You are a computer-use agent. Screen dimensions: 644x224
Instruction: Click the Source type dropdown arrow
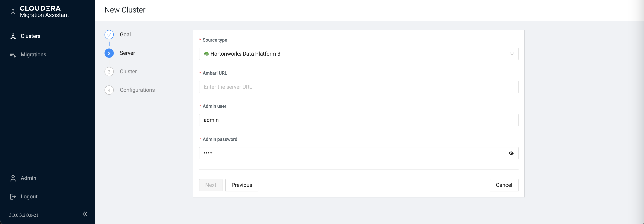tap(512, 54)
